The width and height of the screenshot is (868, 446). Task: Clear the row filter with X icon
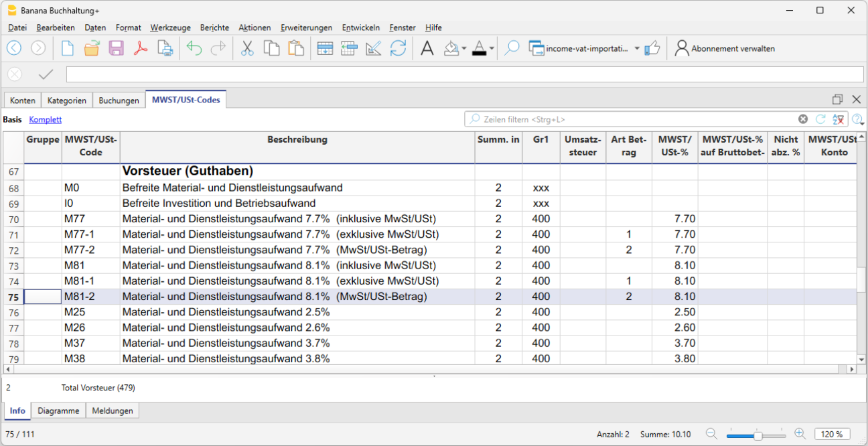803,119
